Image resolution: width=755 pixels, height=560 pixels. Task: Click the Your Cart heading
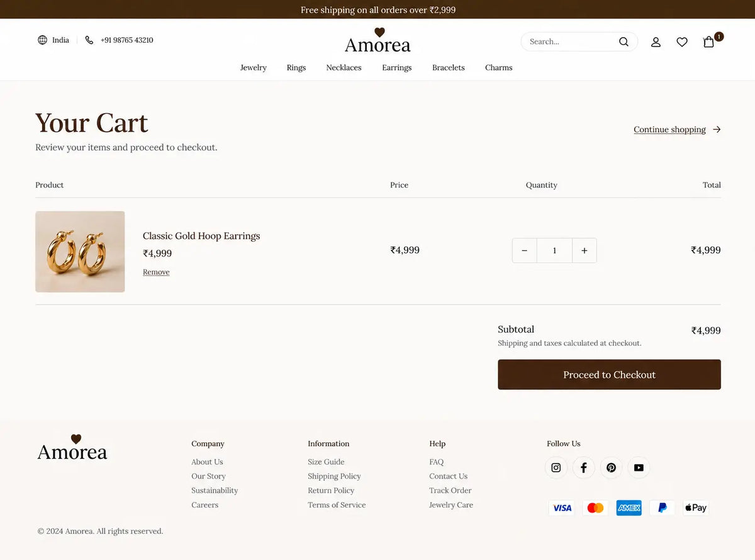(92, 123)
